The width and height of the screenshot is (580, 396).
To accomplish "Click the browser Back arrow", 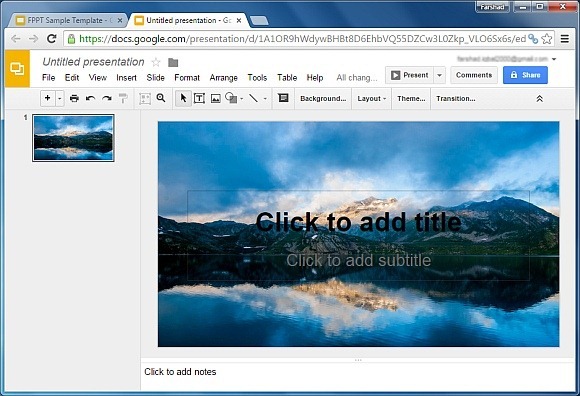I will [x=16, y=39].
